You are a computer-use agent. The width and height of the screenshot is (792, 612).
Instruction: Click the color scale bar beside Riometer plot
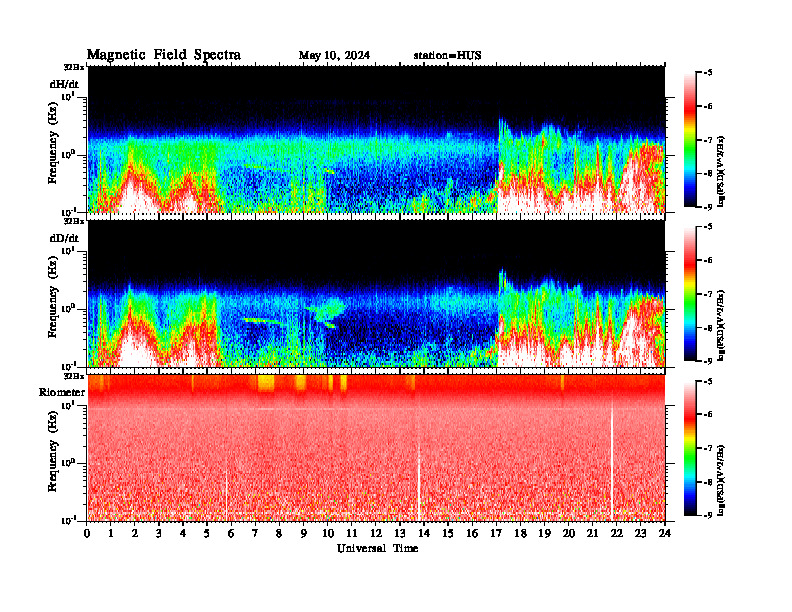pos(690,448)
